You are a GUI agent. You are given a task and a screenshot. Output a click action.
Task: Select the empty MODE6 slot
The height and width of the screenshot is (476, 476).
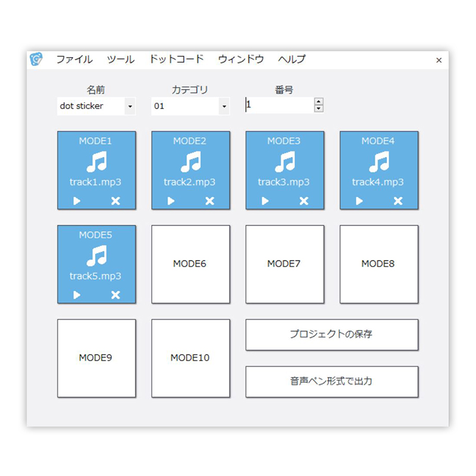(x=190, y=264)
